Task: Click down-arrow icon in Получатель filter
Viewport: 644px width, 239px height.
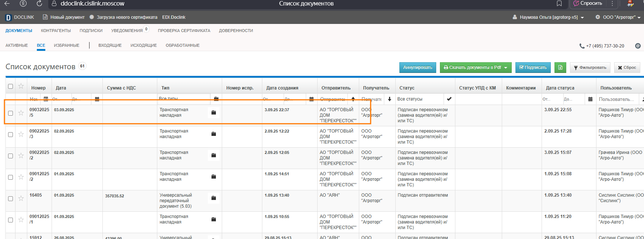Action: pyautogui.click(x=389, y=99)
